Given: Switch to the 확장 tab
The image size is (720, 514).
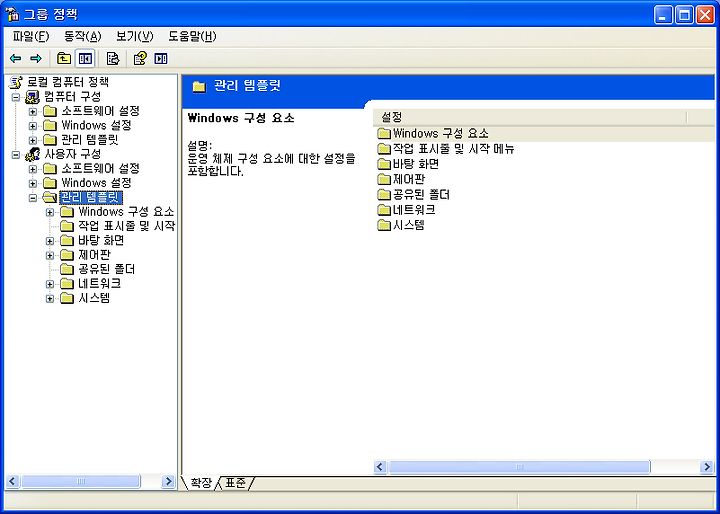Looking at the screenshot, I should (201, 483).
